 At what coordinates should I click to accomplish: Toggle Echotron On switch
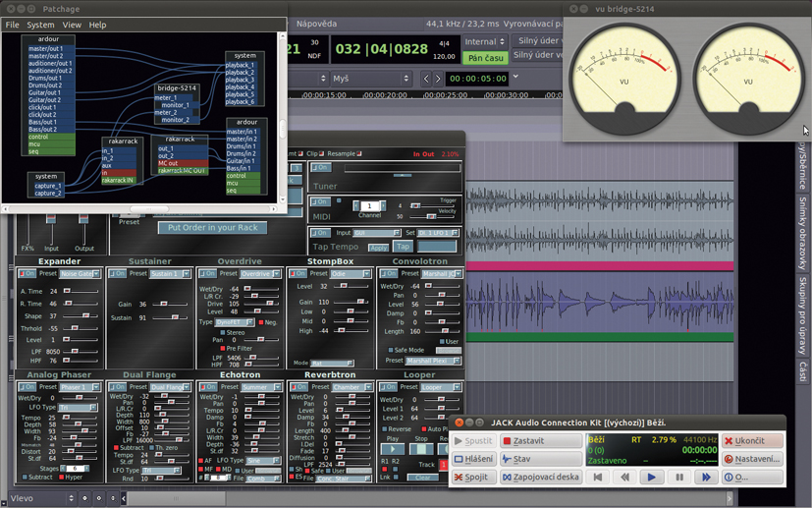pyautogui.click(x=209, y=387)
